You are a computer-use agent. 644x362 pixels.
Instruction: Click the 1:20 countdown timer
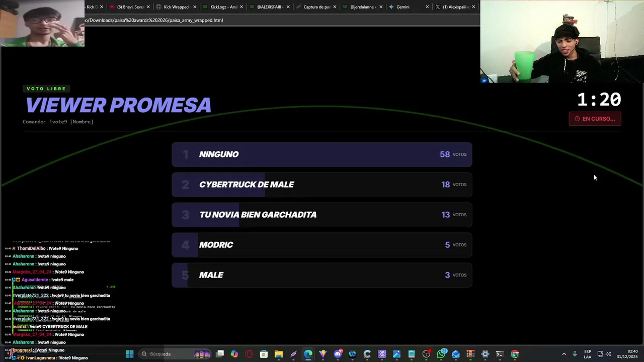[x=599, y=100]
